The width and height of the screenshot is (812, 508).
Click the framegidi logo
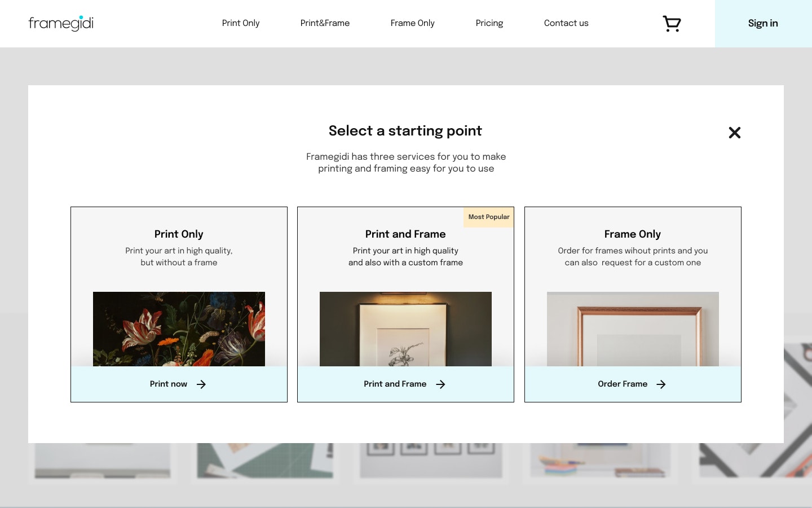61,23
